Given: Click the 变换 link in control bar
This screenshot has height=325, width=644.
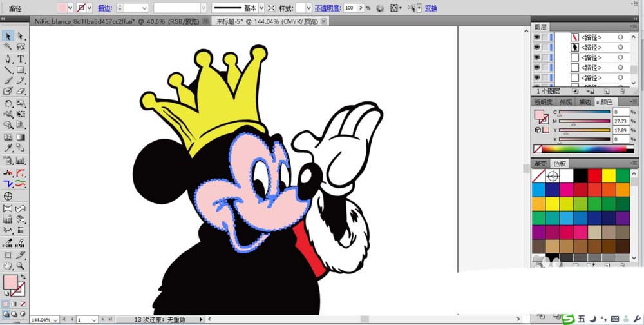Looking at the screenshot, I should 431,8.
